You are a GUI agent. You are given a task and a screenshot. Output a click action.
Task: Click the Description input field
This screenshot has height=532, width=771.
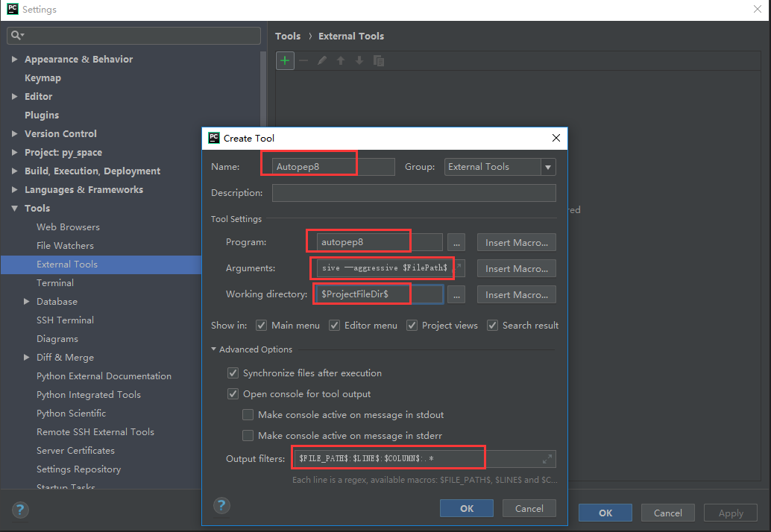414,193
